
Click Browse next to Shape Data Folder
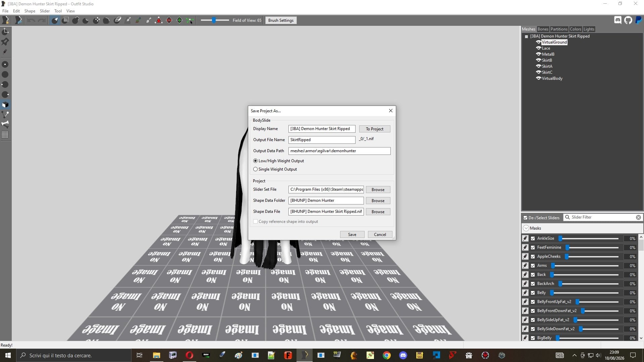pyautogui.click(x=378, y=201)
